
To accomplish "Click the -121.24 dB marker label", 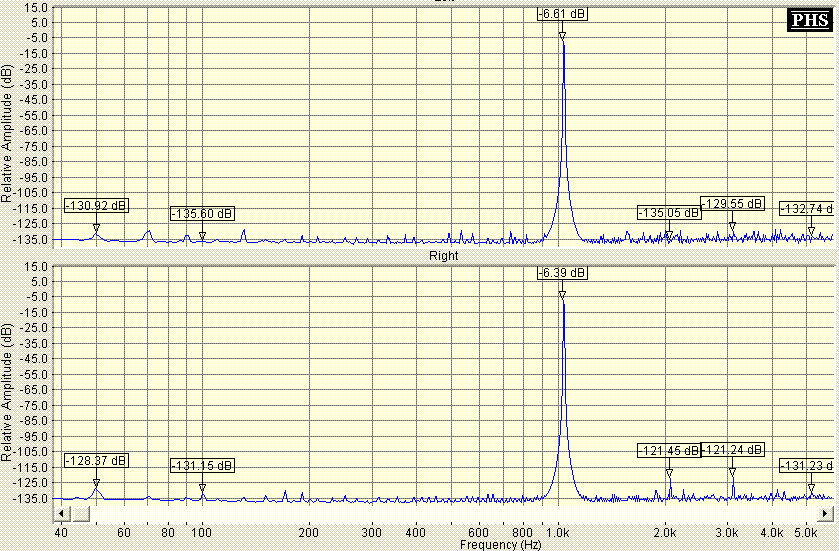I will [x=732, y=450].
